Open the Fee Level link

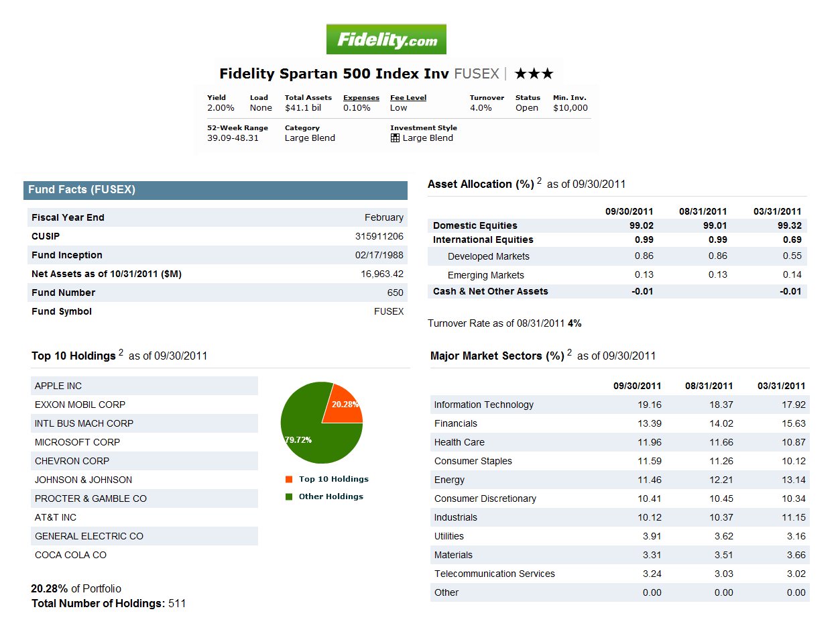coord(408,98)
